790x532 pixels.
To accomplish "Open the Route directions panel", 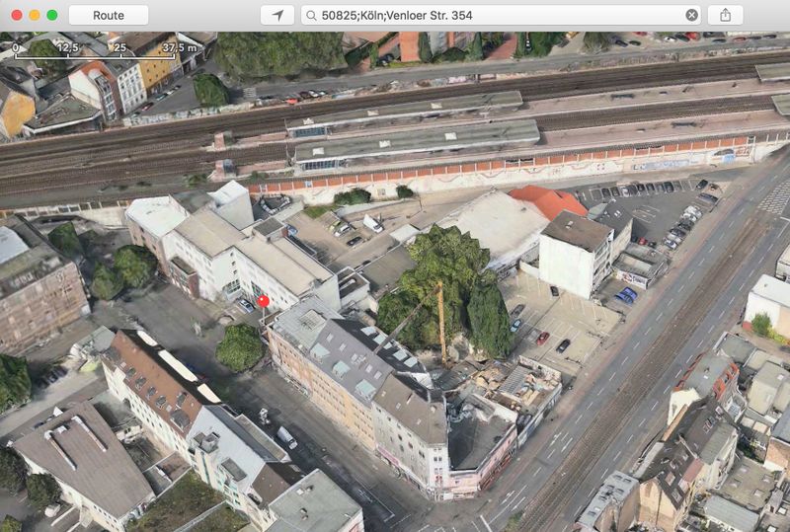I will tap(109, 15).
